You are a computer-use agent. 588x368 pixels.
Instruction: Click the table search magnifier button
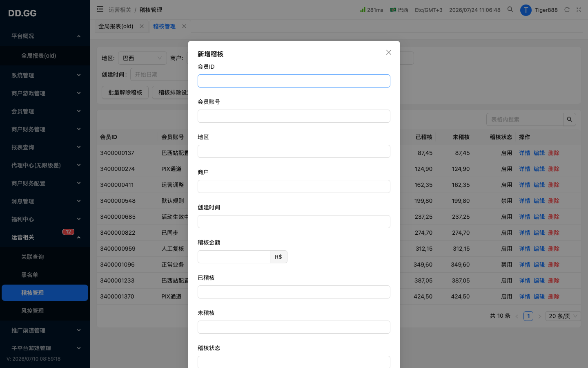[570, 119]
